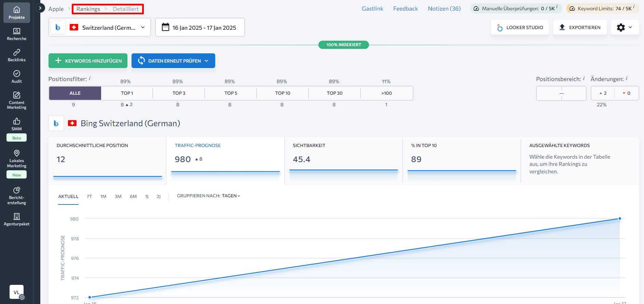Open the Berichterstellung sidebar icon
Image resolution: width=644 pixels, height=304 pixels.
coord(16,196)
